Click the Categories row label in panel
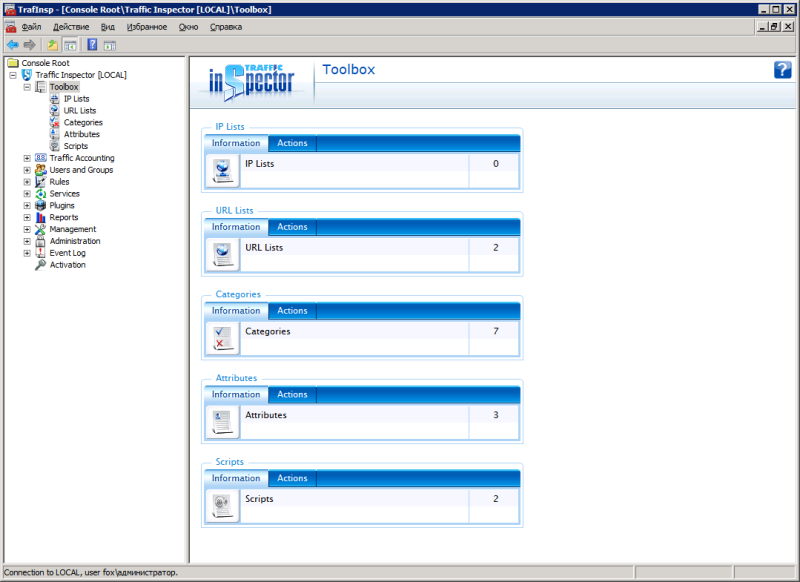 [x=267, y=331]
